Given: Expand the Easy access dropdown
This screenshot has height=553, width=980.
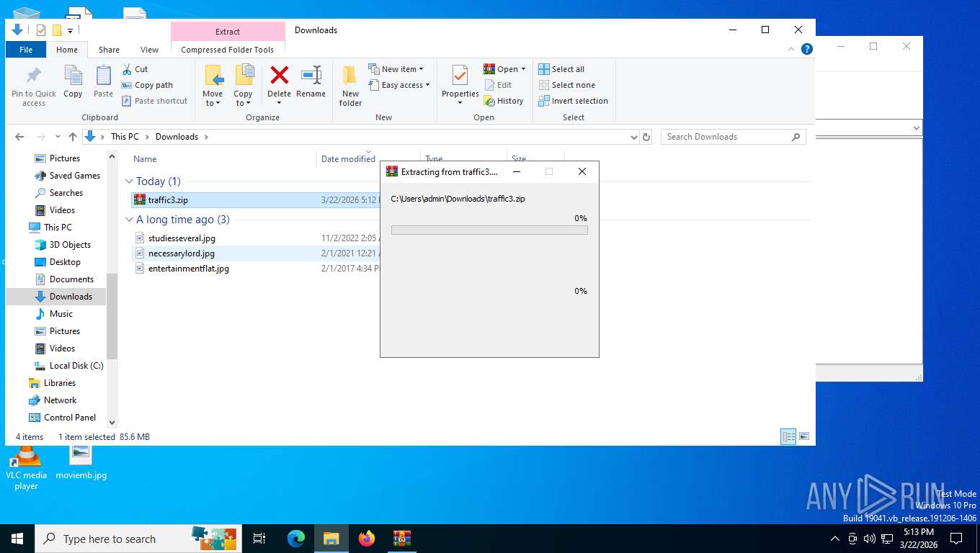Looking at the screenshot, I should coord(427,85).
